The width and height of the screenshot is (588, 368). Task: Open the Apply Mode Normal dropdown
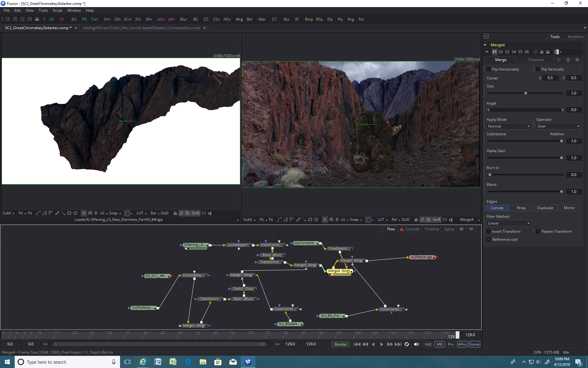point(509,126)
